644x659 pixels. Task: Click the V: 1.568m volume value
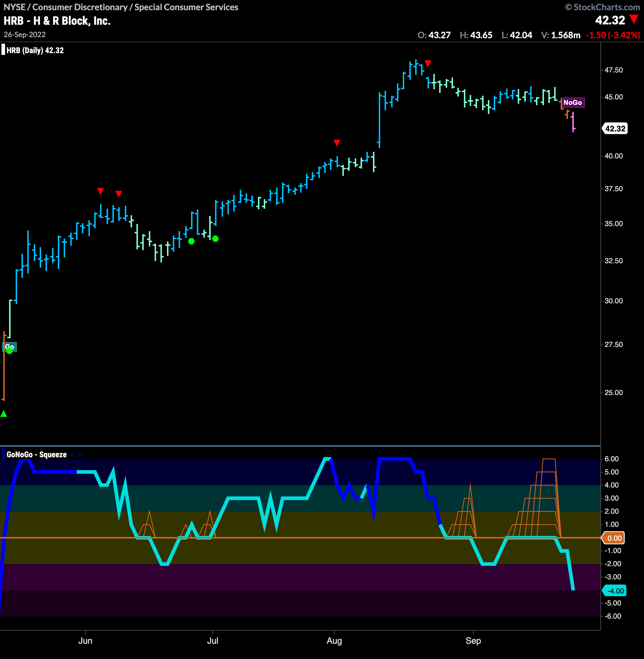point(561,35)
